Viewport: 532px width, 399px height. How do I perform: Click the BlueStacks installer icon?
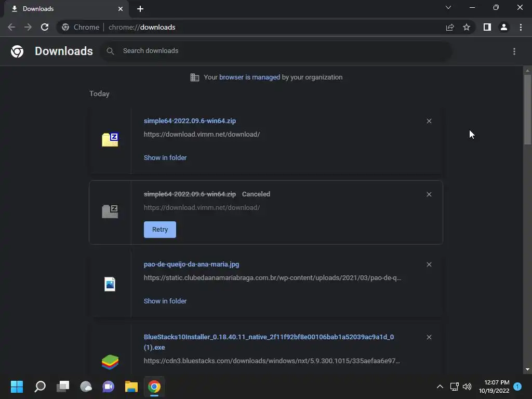pyautogui.click(x=110, y=362)
